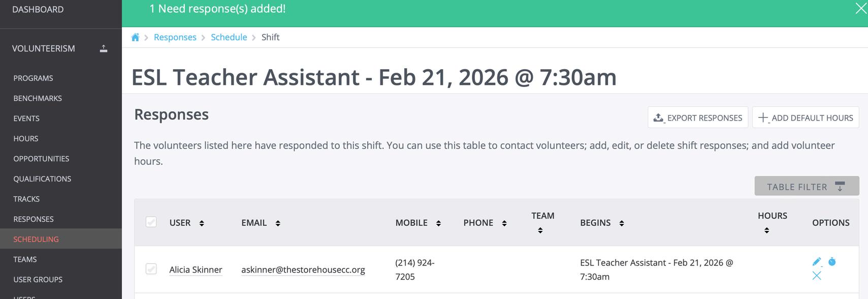Screen dimensions: 868x299
Task: Go to Hours in the sidebar
Action: pyautogui.click(x=26, y=138)
